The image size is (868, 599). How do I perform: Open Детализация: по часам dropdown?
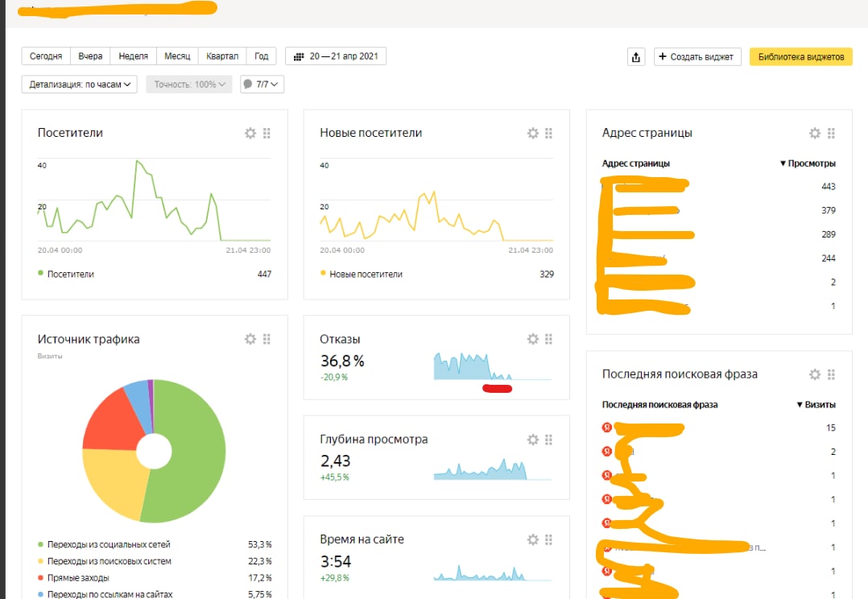pyautogui.click(x=79, y=85)
